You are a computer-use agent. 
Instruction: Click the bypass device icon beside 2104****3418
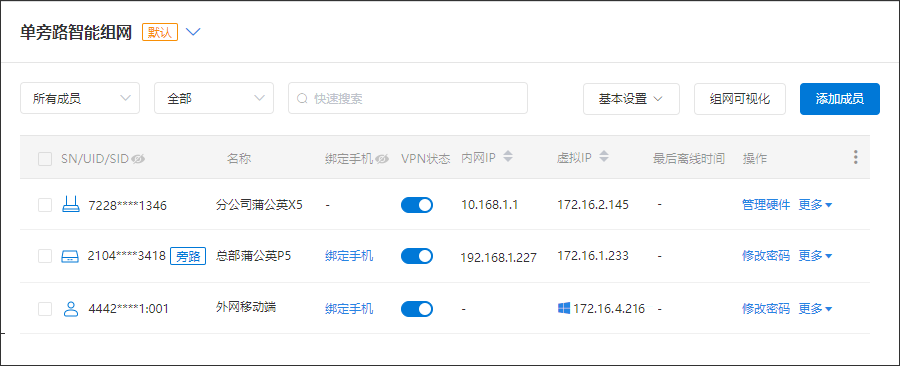(x=70, y=256)
